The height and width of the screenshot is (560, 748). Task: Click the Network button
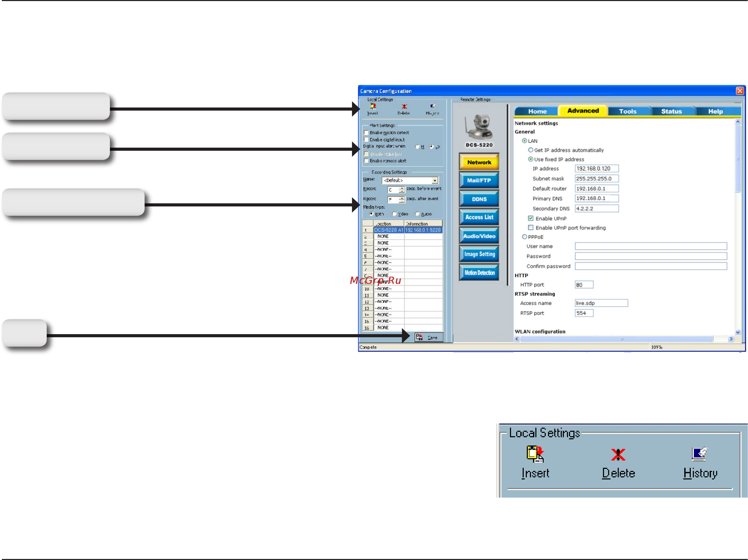coord(479,162)
